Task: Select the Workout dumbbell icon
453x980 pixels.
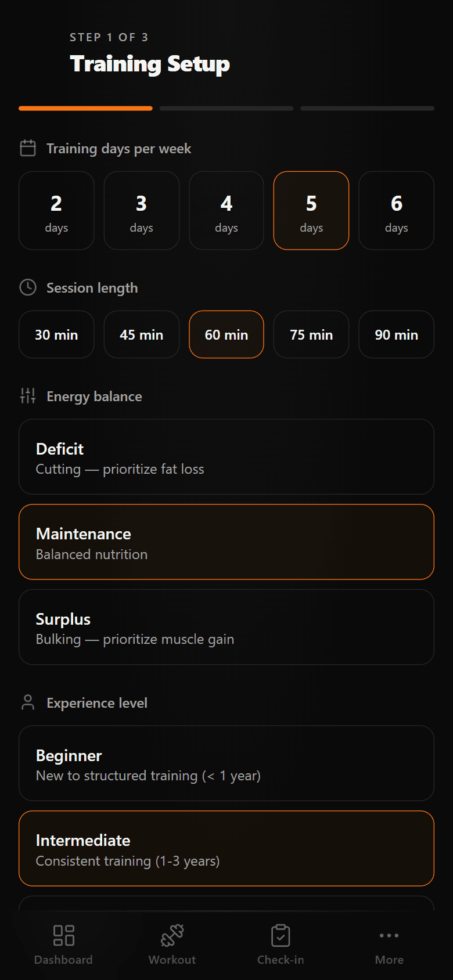Action: coord(172,935)
